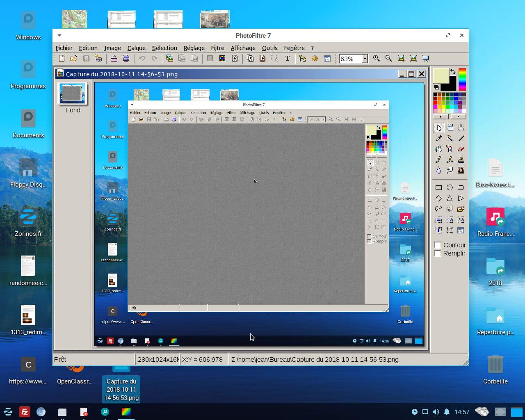The height and width of the screenshot is (420, 525).
Task: Swap foreground and background colors
Action: tap(453, 71)
